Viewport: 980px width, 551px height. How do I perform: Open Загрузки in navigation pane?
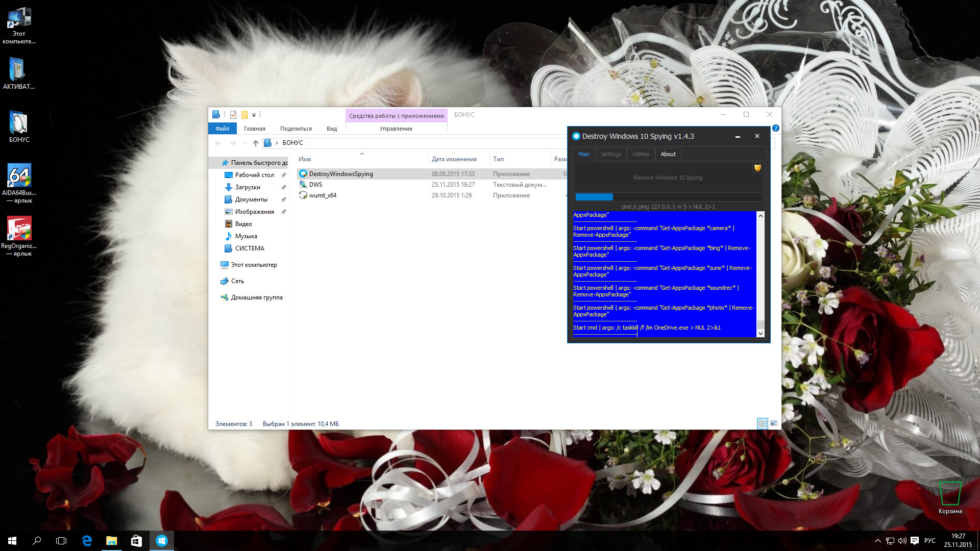(x=248, y=187)
